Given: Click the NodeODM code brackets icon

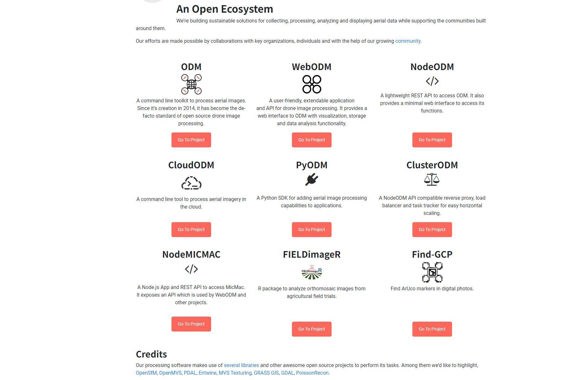Looking at the screenshot, I should pos(432,81).
